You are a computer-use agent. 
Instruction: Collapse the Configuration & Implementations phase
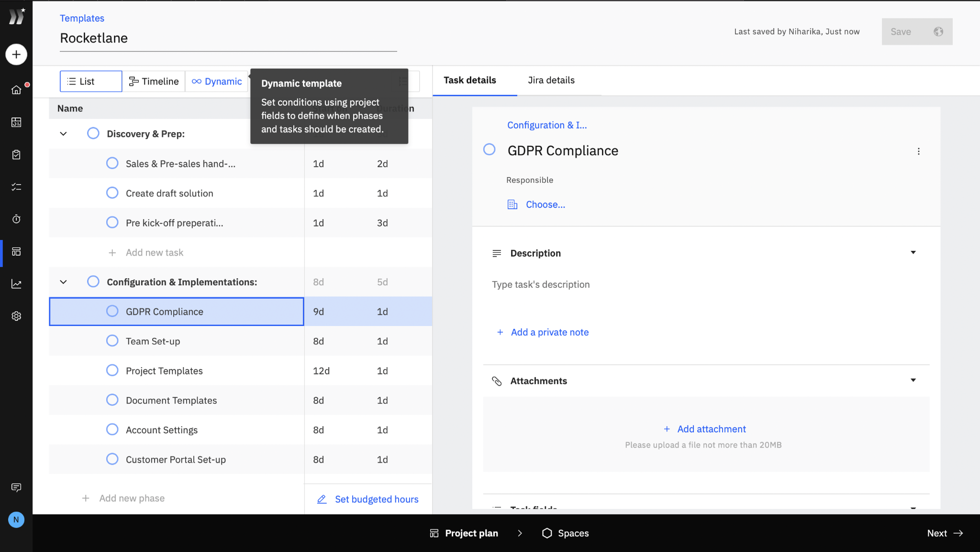pos(63,282)
